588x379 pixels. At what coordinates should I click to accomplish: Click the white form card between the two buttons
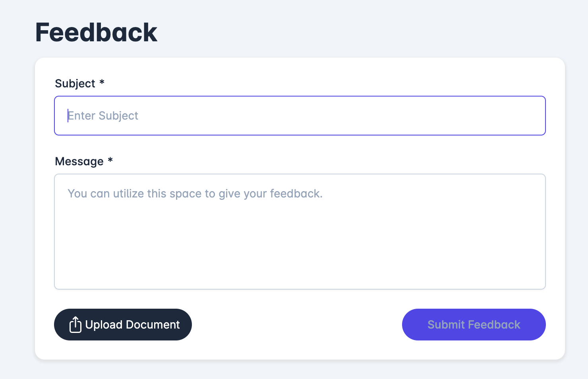tap(297, 325)
